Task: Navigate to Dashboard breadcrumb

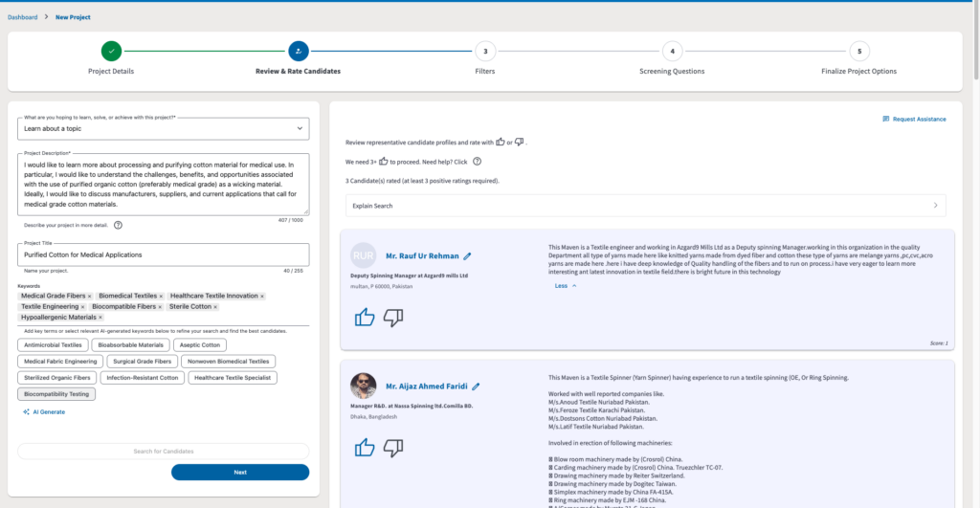Action: [x=23, y=17]
